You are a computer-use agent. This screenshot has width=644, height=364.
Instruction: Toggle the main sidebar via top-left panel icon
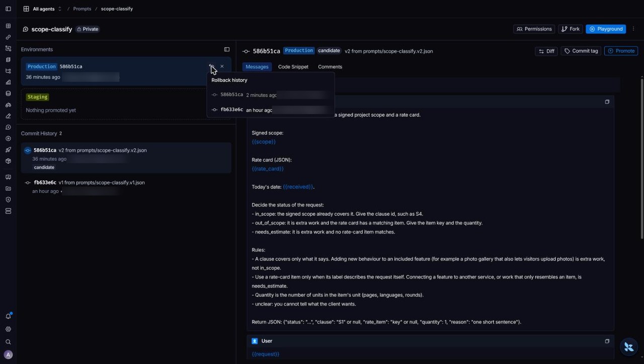tap(8, 9)
